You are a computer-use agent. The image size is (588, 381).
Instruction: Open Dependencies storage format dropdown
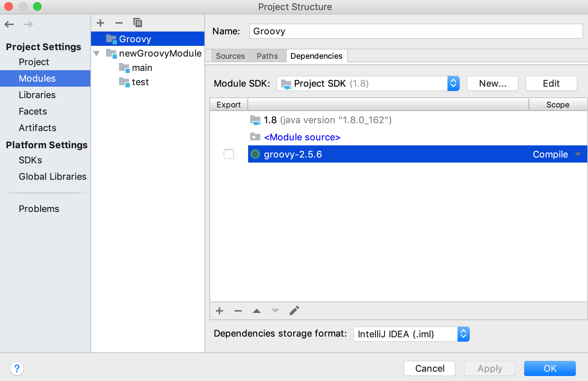[464, 334]
